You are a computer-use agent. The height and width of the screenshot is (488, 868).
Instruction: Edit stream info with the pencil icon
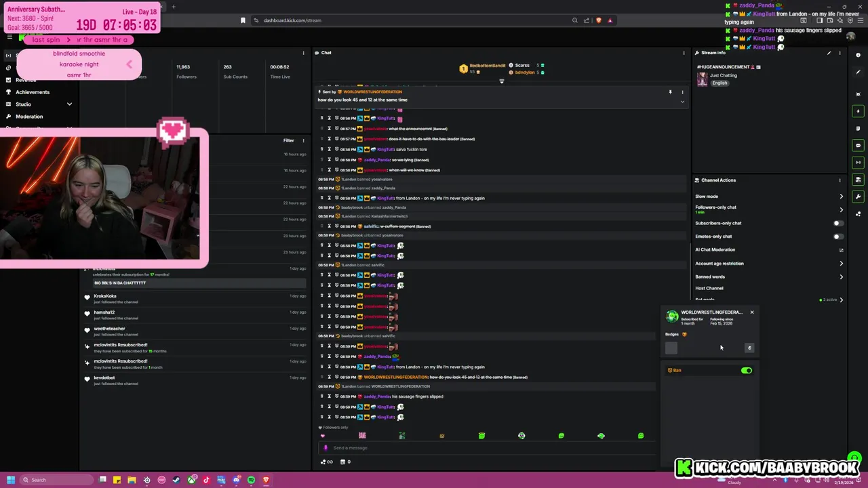pos(829,53)
